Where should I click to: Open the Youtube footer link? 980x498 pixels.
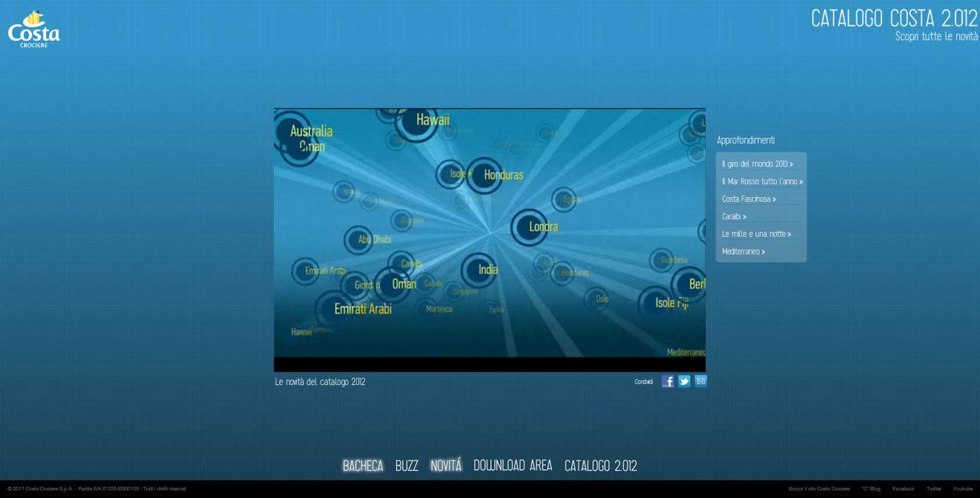click(x=963, y=489)
